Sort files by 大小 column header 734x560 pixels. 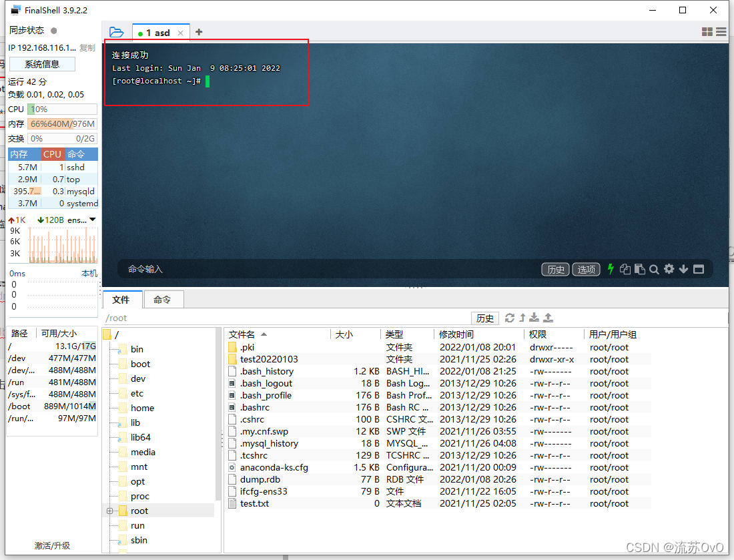(356, 334)
